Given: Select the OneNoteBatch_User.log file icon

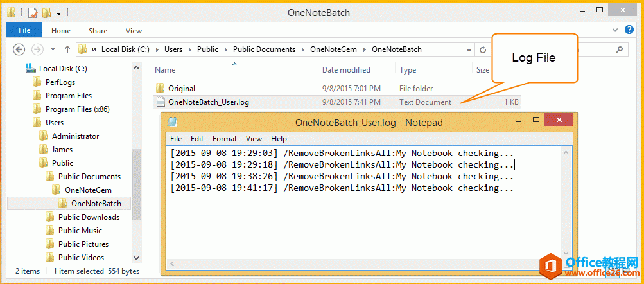Looking at the screenshot, I should [160, 102].
